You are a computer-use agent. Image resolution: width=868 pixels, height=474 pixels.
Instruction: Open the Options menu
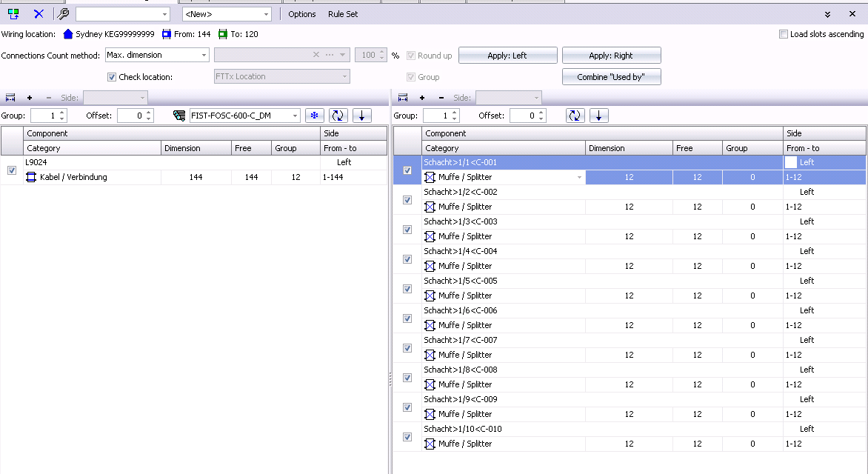click(x=301, y=14)
